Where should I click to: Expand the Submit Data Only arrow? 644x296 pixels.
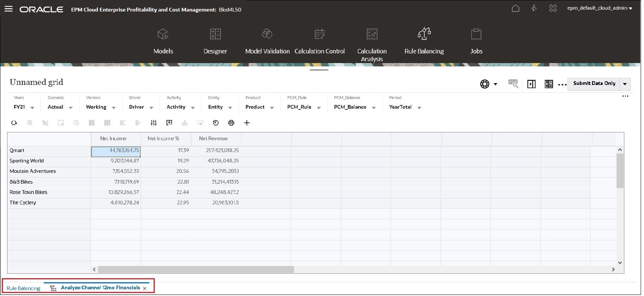coord(625,84)
